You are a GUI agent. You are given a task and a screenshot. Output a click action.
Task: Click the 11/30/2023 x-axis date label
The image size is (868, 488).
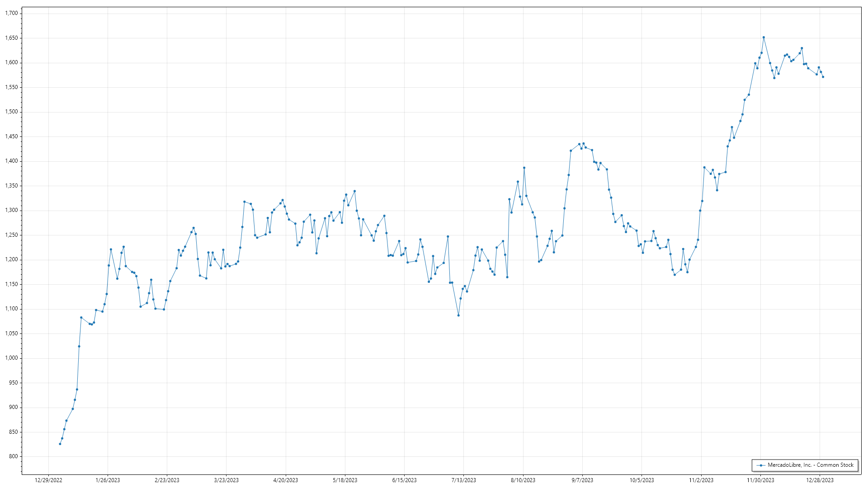pos(760,480)
